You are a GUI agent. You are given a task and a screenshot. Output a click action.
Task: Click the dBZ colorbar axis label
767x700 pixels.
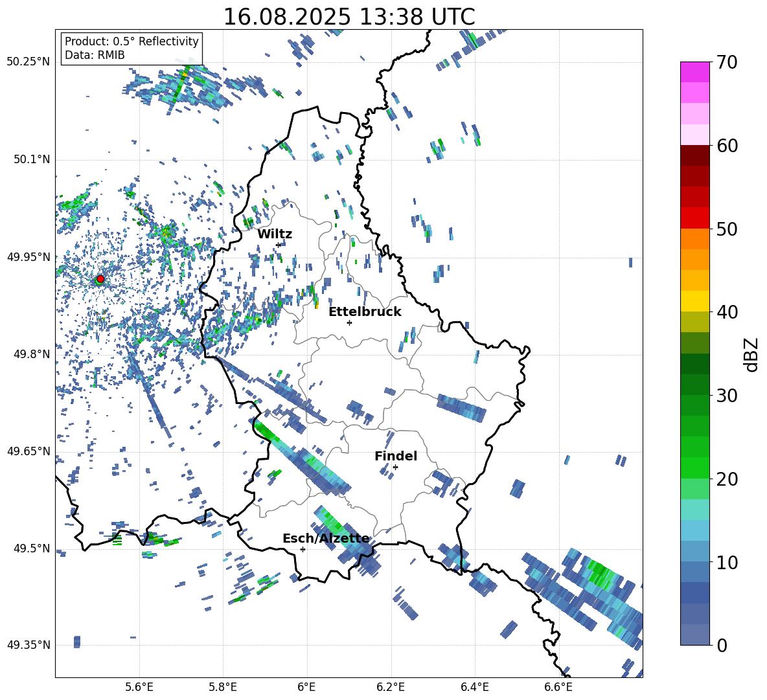[x=752, y=354]
